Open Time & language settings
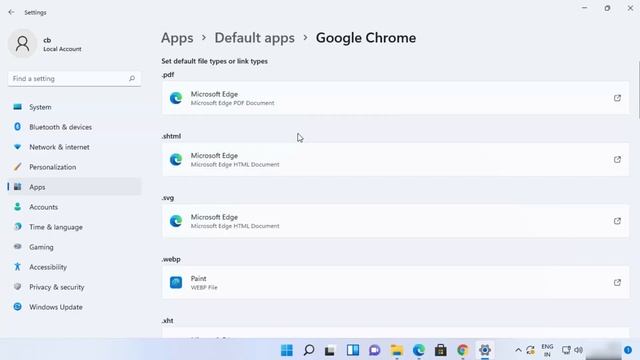 tap(74, 227)
